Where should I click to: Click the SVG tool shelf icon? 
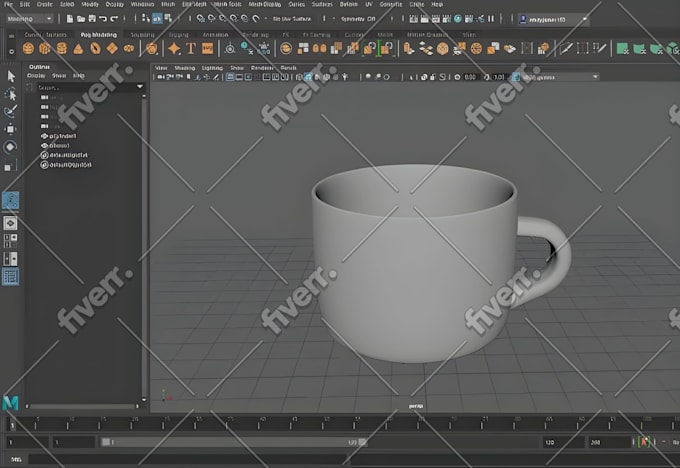pyautogui.click(x=208, y=49)
